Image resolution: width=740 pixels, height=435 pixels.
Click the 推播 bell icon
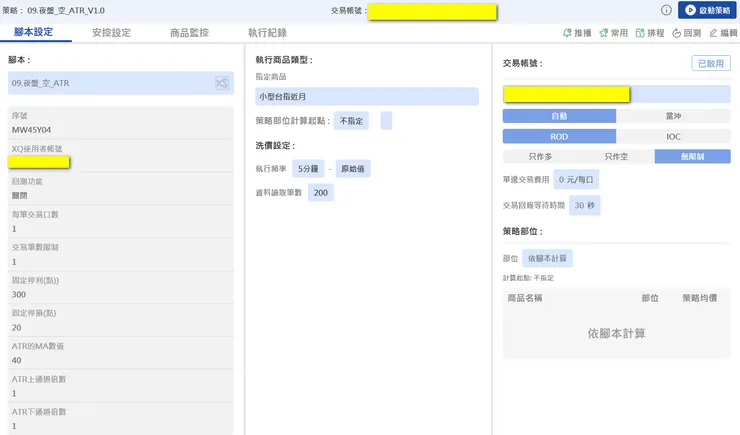pyautogui.click(x=567, y=33)
